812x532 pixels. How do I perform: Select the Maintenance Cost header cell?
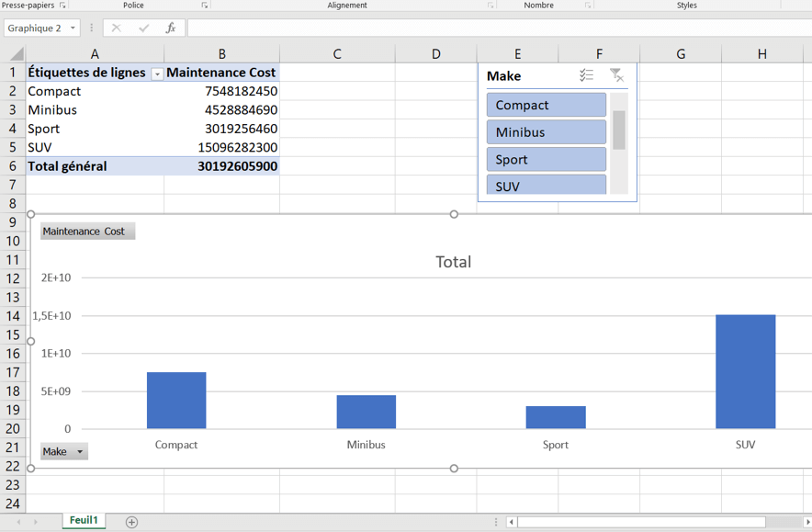click(x=221, y=73)
